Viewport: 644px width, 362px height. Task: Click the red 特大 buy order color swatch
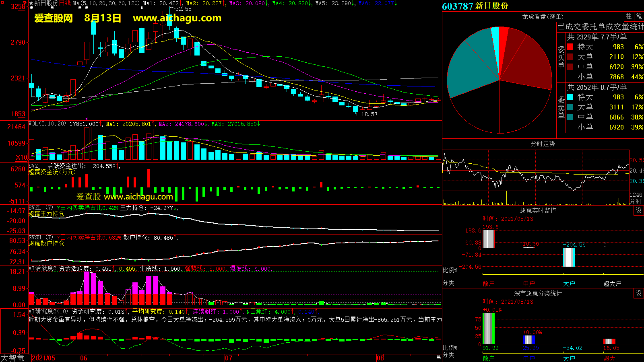570,47
